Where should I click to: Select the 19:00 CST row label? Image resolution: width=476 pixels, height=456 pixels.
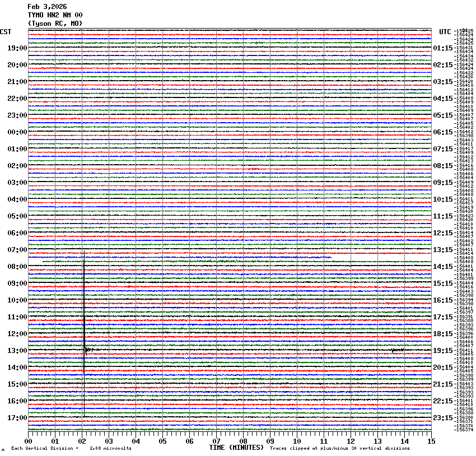tap(17, 48)
